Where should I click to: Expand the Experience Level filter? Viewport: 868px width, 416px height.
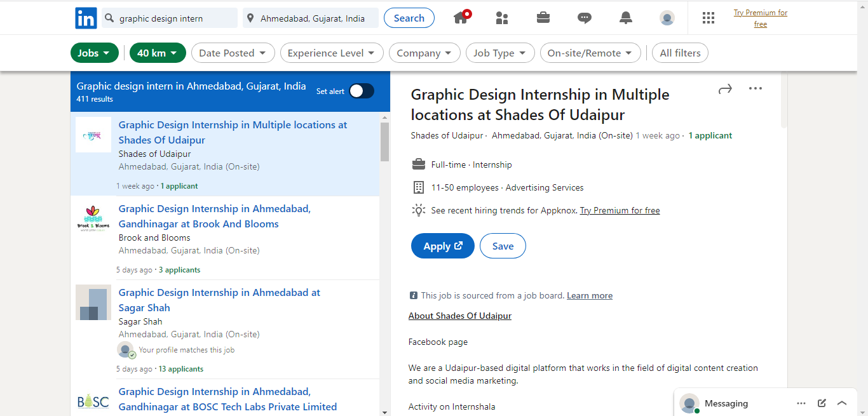(332, 53)
